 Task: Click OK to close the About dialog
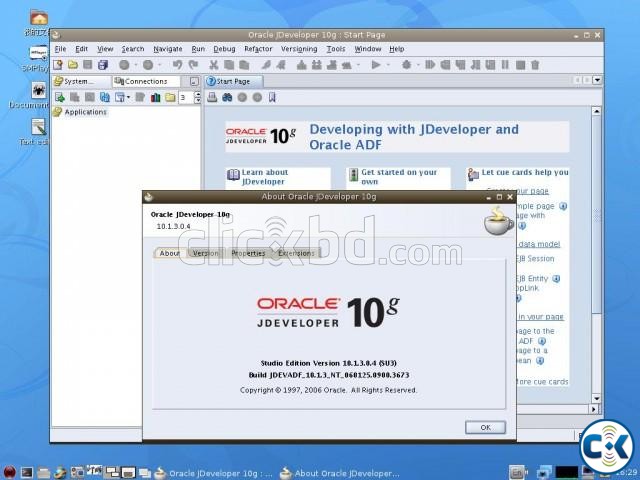485,427
